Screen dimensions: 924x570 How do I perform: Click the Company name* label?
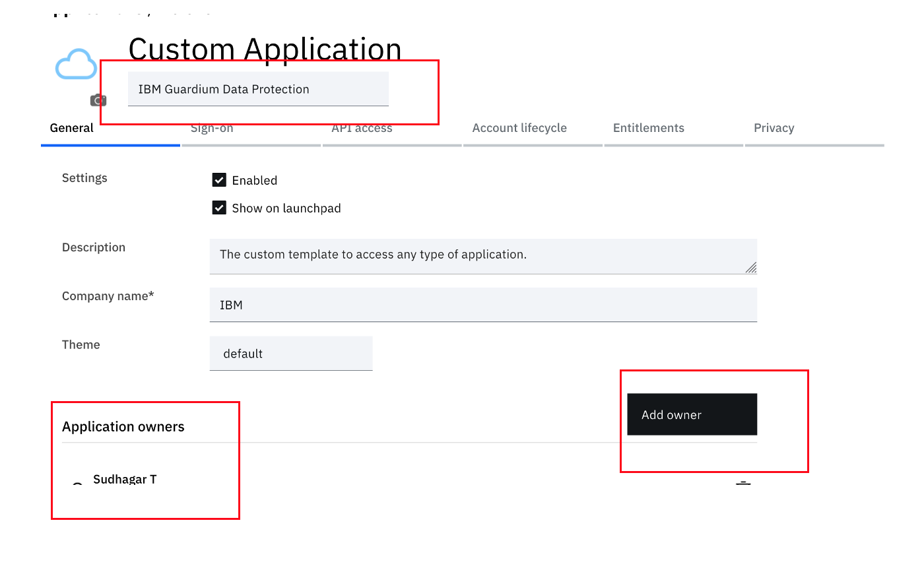coord(108,296)
